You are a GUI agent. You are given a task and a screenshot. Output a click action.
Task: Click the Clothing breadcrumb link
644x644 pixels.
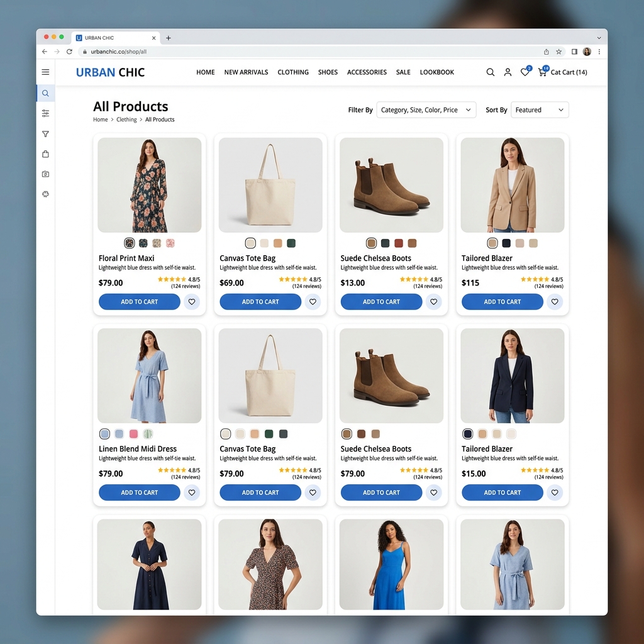pyautogui.click(x=126, y=119)
